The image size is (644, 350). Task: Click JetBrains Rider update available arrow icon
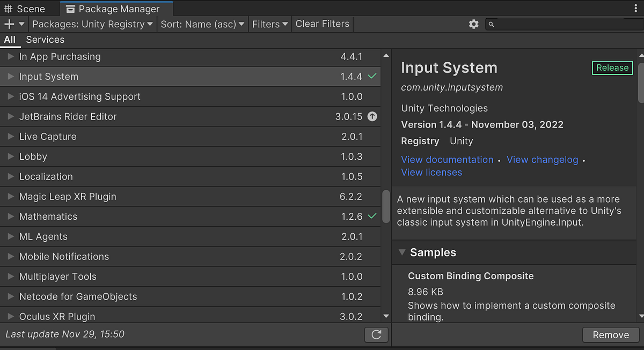pos(372,116)
